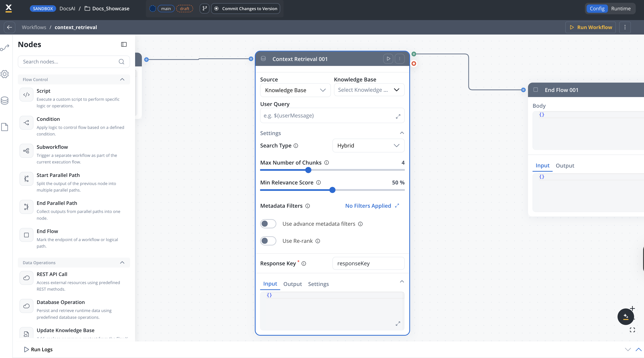Click the Min Relevance Score slider handle

(332, 190)
